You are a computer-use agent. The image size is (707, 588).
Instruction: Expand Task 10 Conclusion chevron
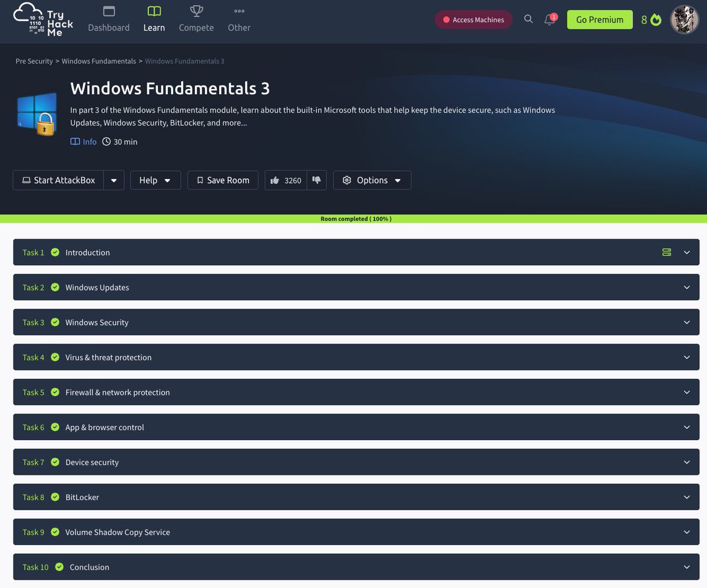[x=686, y=567]
